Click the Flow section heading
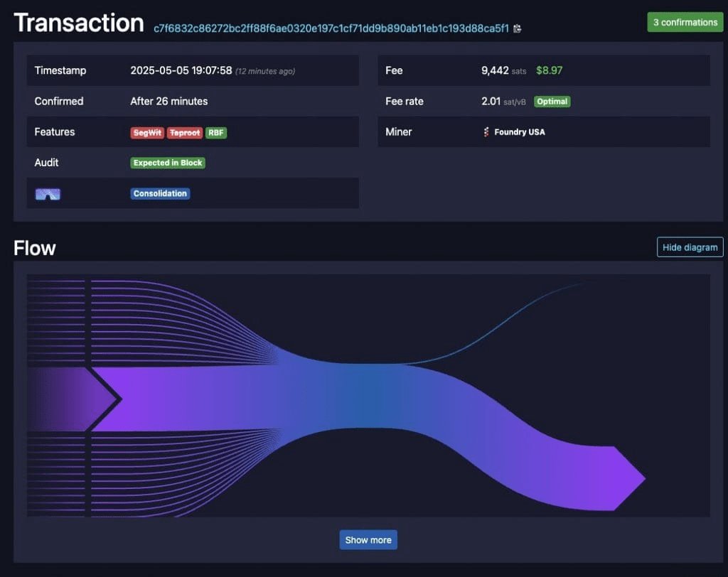 tap(35, 248)
